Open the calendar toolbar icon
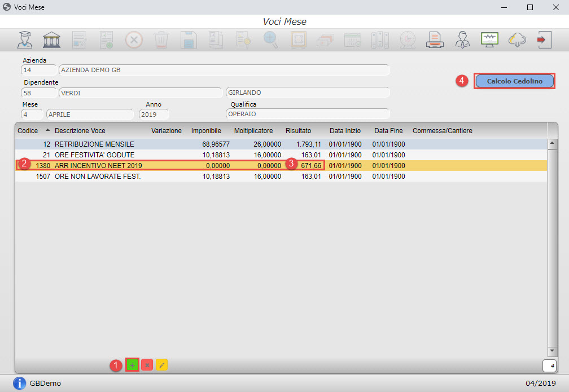This screenshot has width=569, height=392. point(353,39)
